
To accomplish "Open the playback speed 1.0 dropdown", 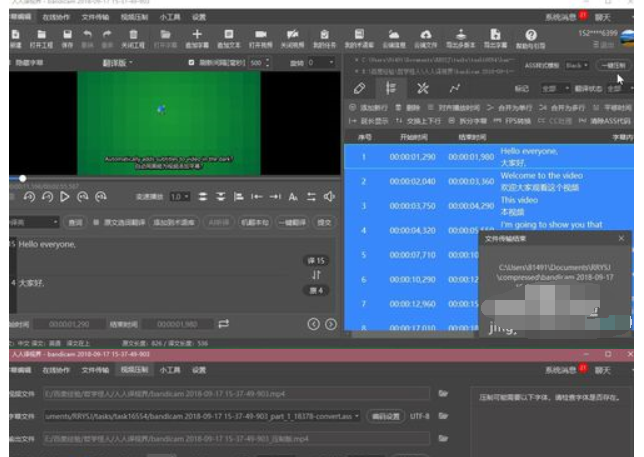I will [x=180, y=197].
